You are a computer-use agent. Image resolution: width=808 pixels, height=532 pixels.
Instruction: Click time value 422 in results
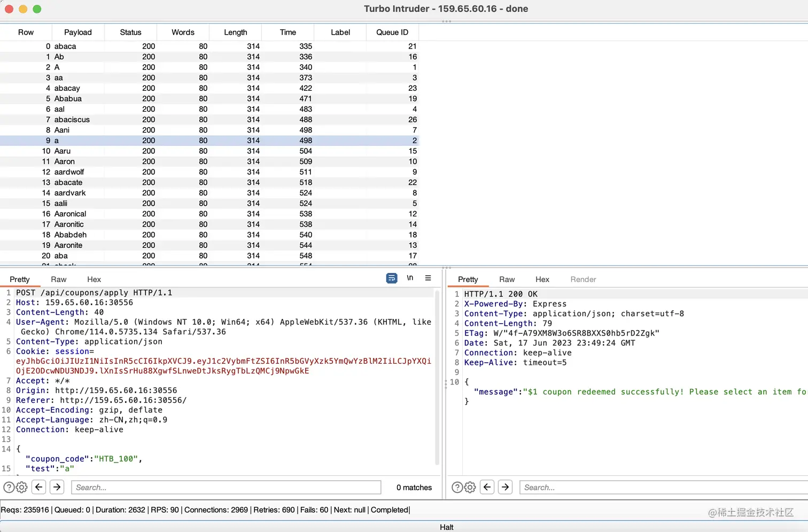point(306,88)
